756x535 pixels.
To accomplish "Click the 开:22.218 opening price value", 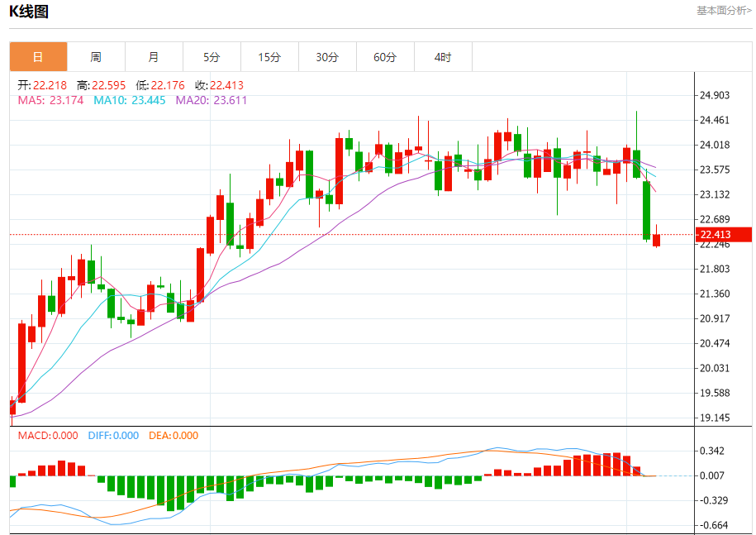I will coord(42,85).
